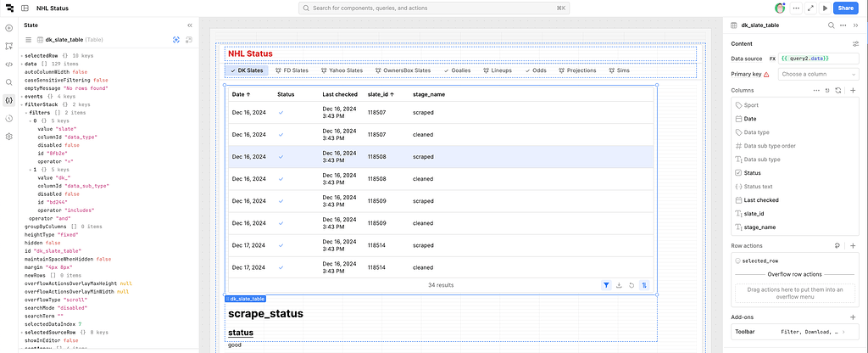Click the focus component icon in State panel

click(x=176, y=40)
